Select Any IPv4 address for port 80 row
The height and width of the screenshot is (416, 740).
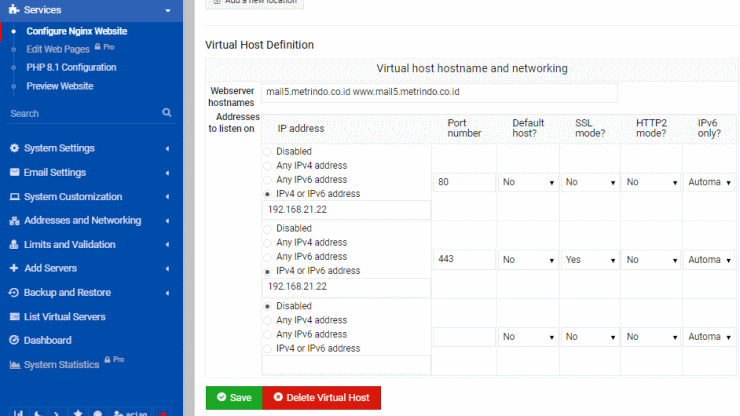click(268, 166)
